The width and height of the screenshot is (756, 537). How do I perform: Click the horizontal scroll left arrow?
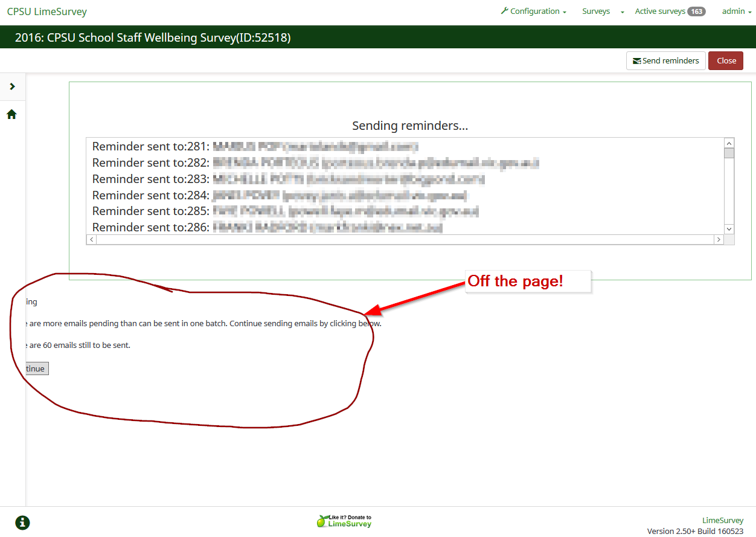point(91,240)
